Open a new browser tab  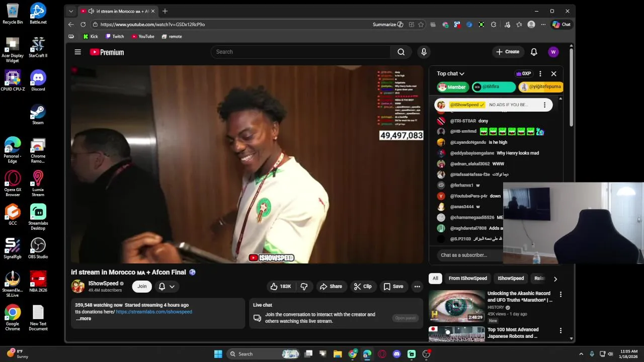pyautogui.click(x=165, y=11)
